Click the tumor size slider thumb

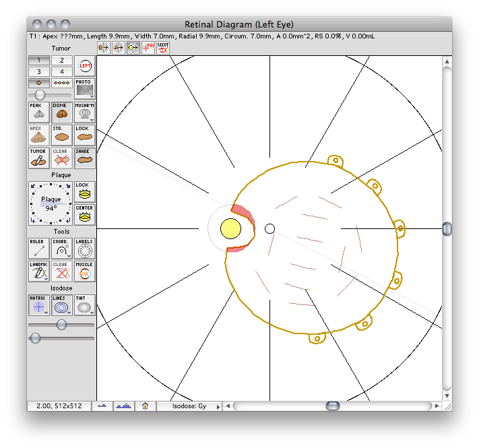pyautogui.click(x=40, y=95)
